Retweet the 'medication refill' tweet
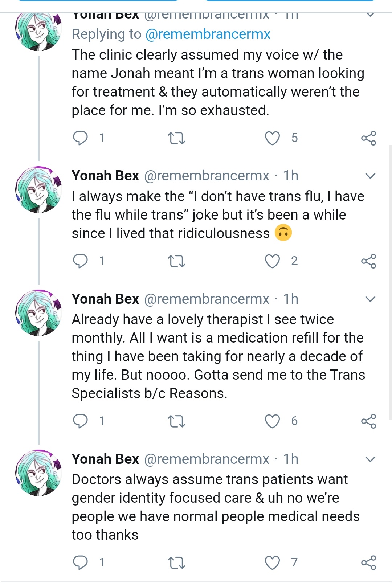The image size is (392, 585). pos(176,421)
